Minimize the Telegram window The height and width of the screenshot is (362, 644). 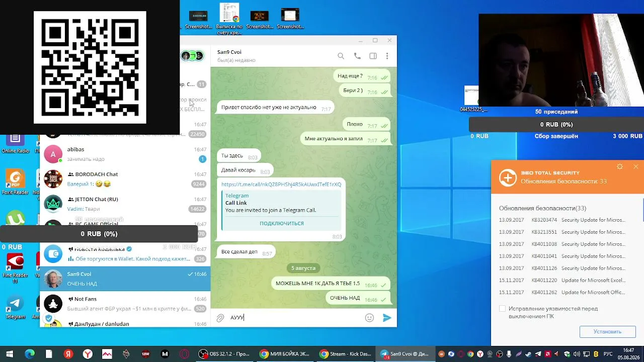[360, 40]
